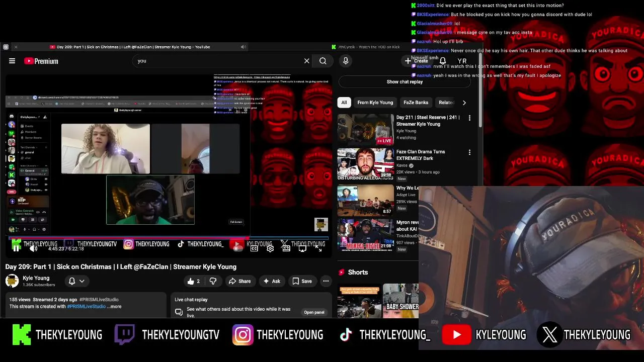
Task: Start voice search with the microphone
Action: pyautogui.click(x=346, y=61)
